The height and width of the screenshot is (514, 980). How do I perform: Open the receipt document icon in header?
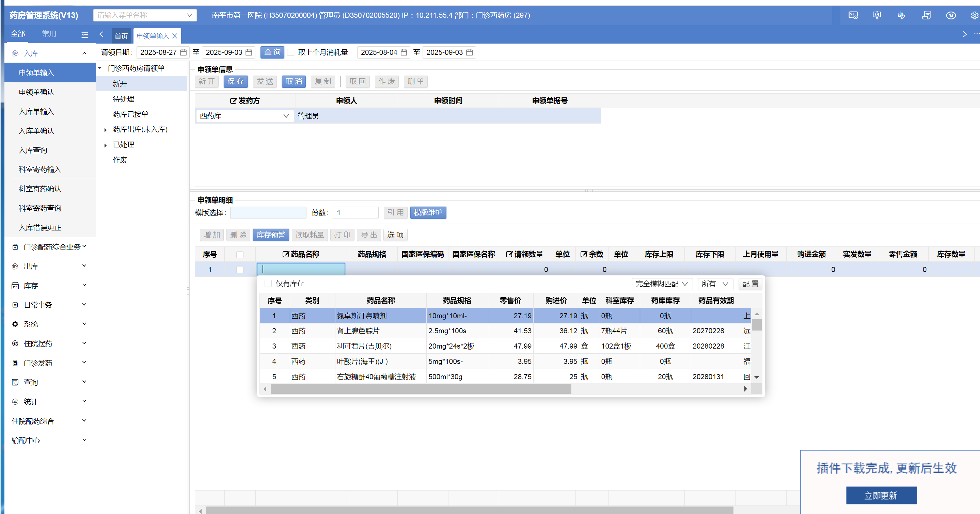click(x=926, y=15)
